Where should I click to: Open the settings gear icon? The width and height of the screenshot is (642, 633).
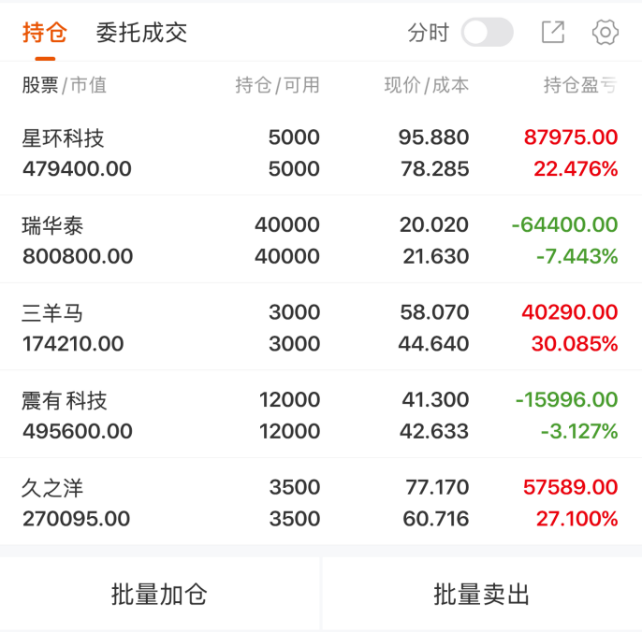coord(605,32)
